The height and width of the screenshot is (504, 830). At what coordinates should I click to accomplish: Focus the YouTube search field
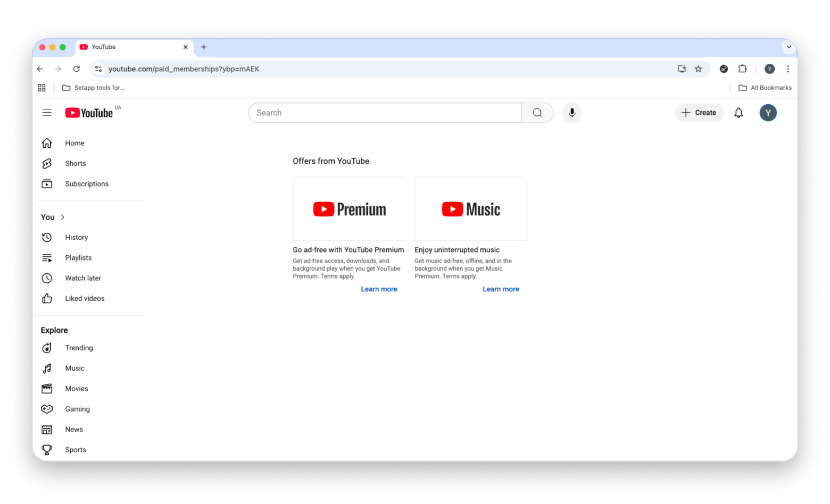tap(384, 113)
